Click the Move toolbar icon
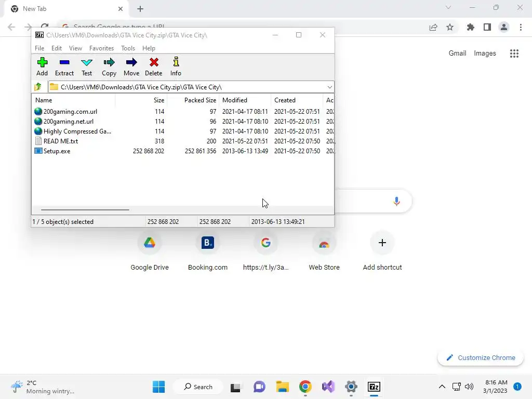 tap(131, 66)
